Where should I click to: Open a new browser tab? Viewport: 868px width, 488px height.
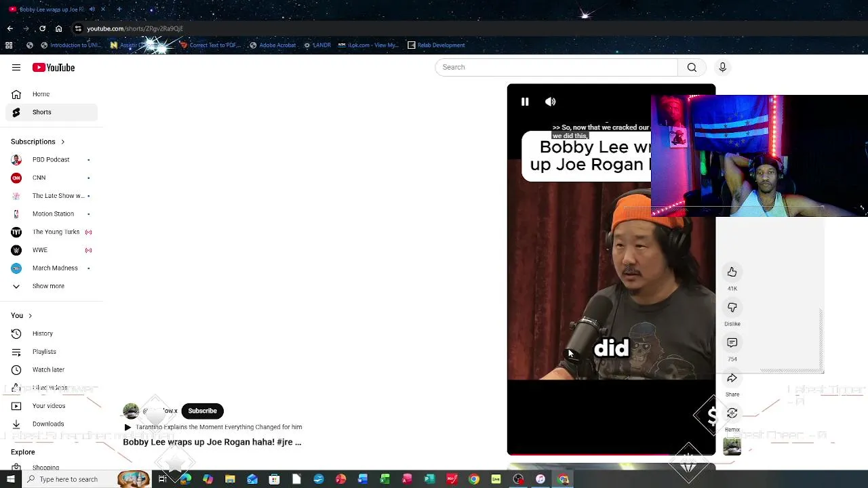[119, 9]
